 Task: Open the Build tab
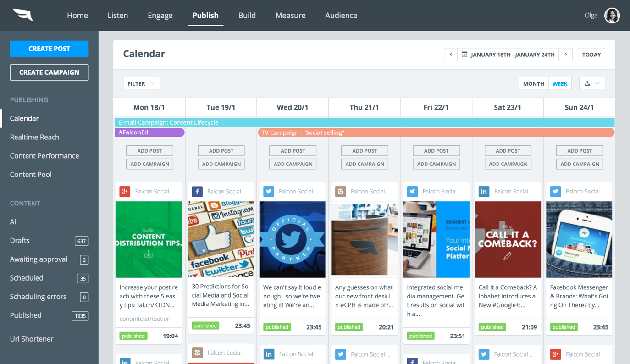[247, 15]
